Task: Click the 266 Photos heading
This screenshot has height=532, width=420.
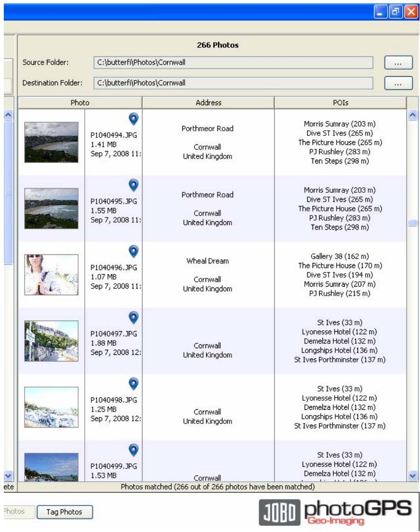Action: point(218,45)
